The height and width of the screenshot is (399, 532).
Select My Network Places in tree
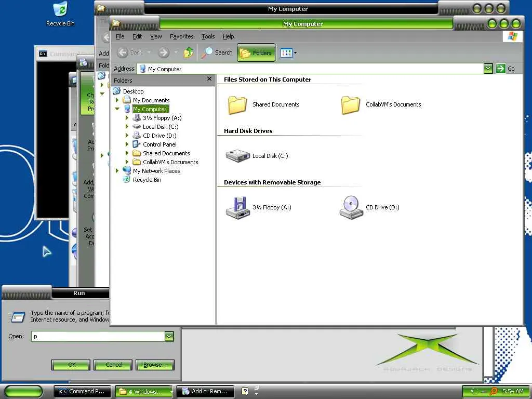coord(156,170)
